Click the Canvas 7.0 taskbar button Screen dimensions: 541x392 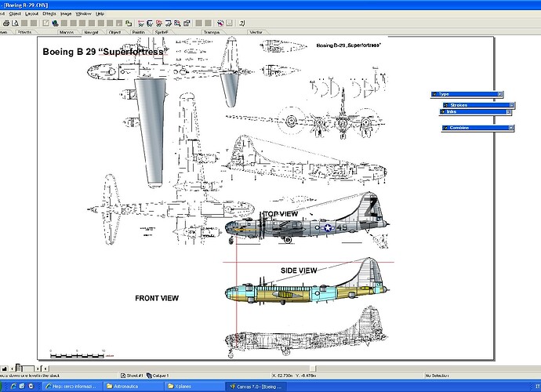(x=256, y=387)
